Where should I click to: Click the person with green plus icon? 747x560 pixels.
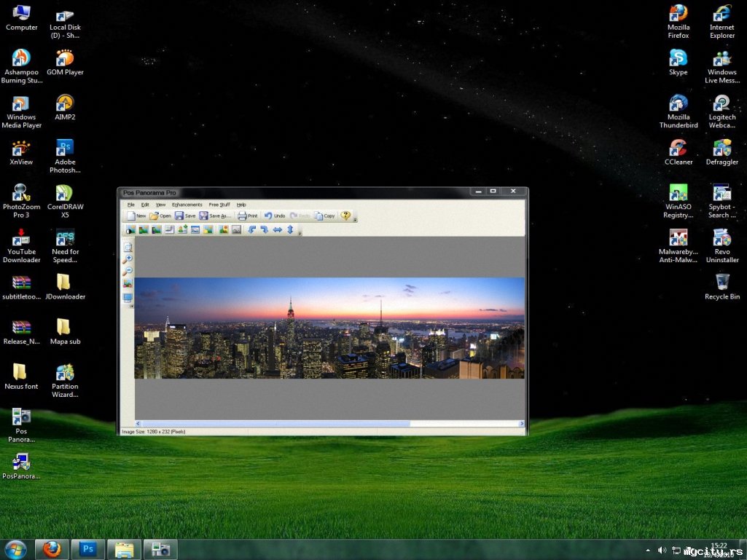182,230
